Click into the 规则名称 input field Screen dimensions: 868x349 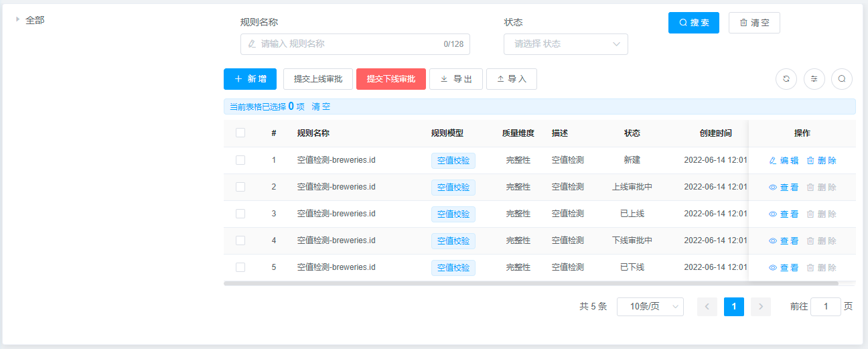click(x=355, y=44)
